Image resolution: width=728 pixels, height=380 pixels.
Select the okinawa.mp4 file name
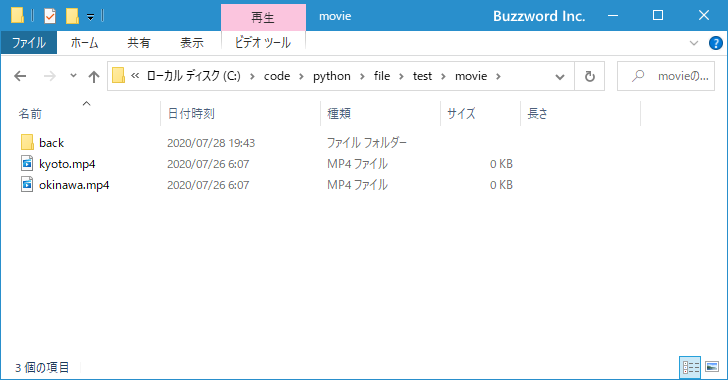point(74,185)
